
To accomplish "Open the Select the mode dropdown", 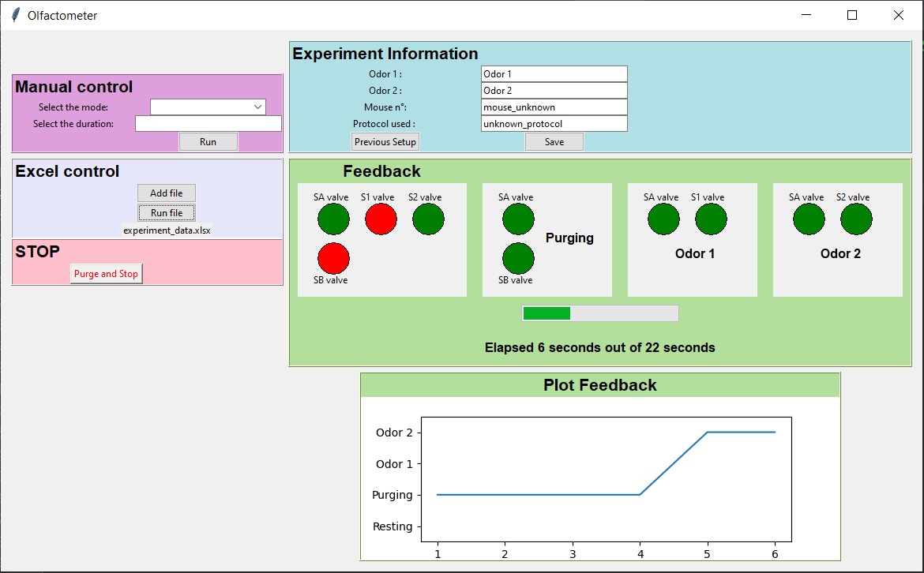I will coord(208,107).
